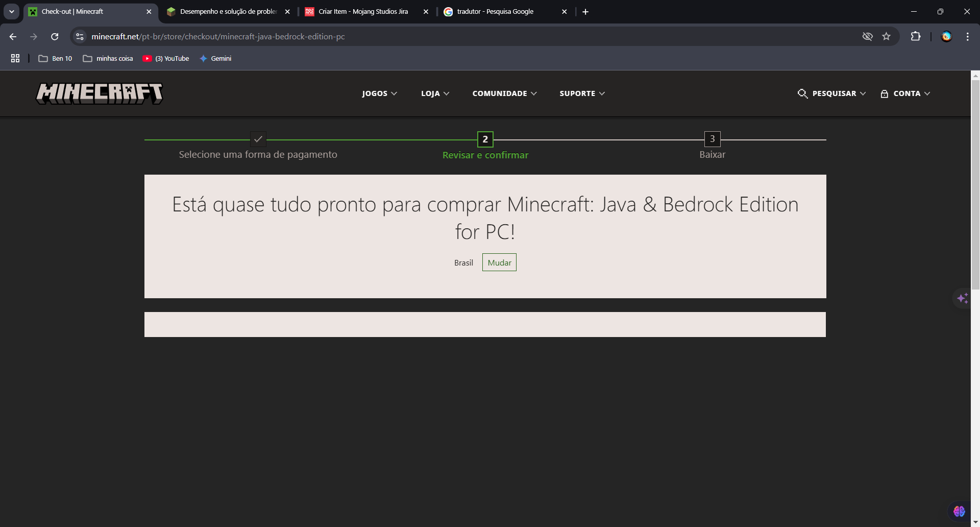Click the page vertical scrollbar thumb
This screenshot has width=980, height=527.
pyautogui.click(x=975, y=185)
